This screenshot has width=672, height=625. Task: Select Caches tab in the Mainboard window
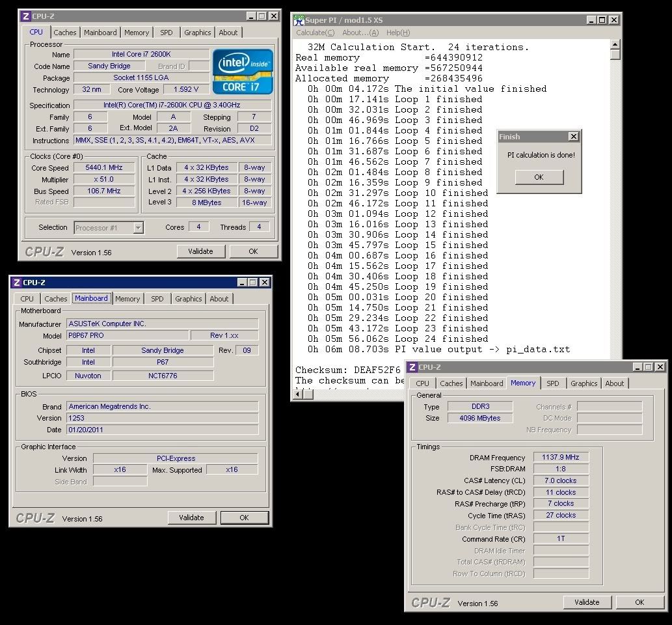[56, 299]
